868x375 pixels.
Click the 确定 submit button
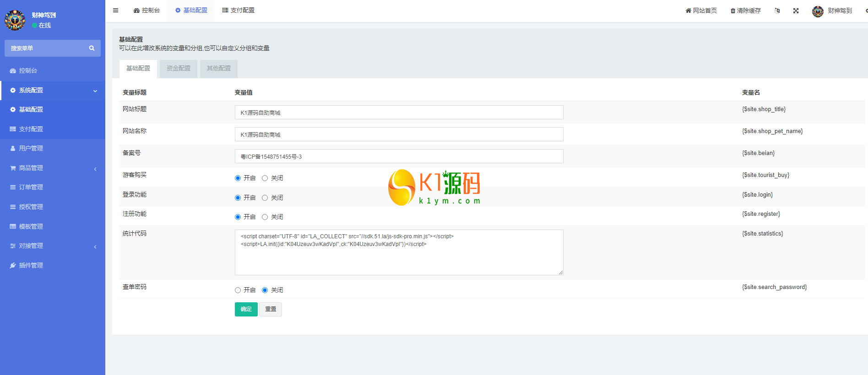(x=246, y=309)
